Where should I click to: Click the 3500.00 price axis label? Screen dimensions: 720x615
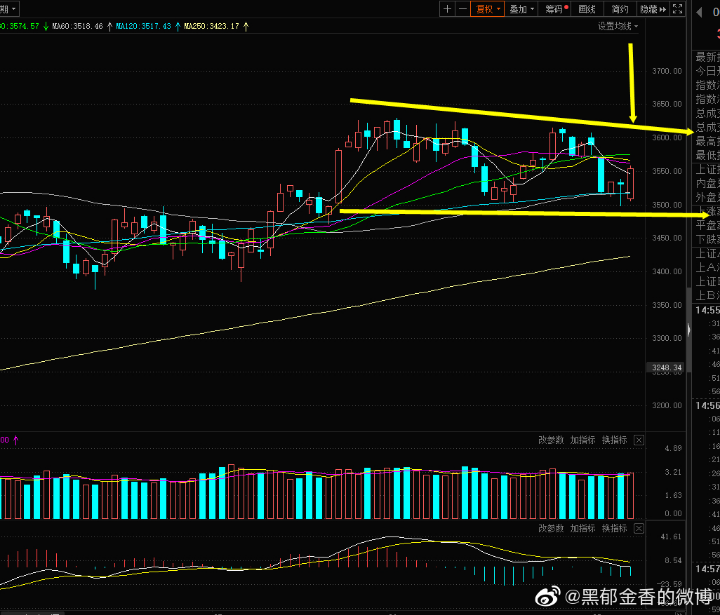667,205
